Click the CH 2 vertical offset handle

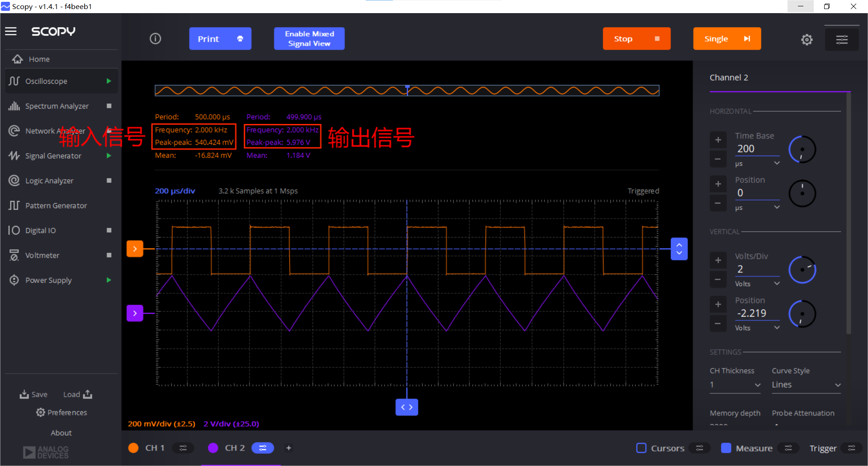[135, 313]
